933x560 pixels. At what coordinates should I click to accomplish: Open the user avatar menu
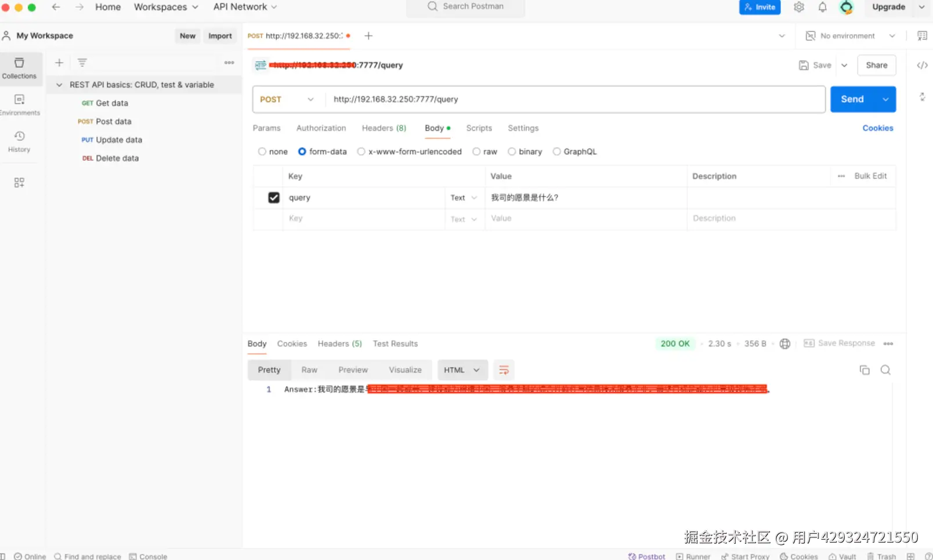tap(847, 7)
